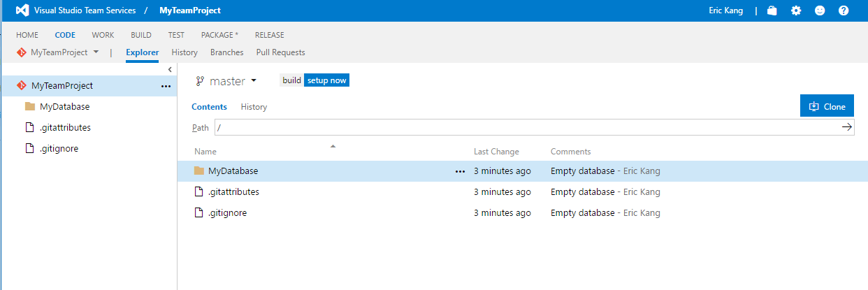Select the Contents tab

[x=209, y=107]
